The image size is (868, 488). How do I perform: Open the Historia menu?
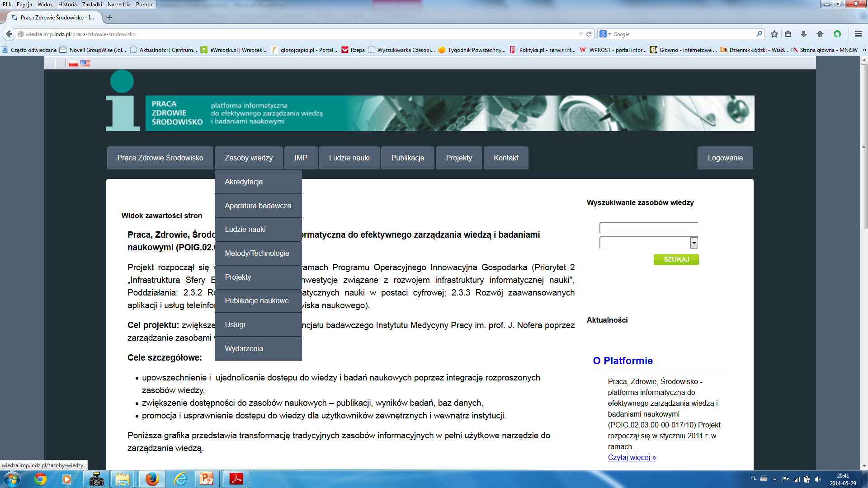pos(67,5)
